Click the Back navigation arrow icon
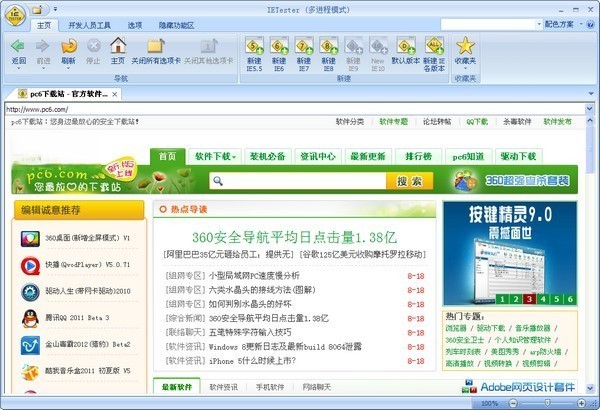The image size is (600, 410). (x=18, y=46)
